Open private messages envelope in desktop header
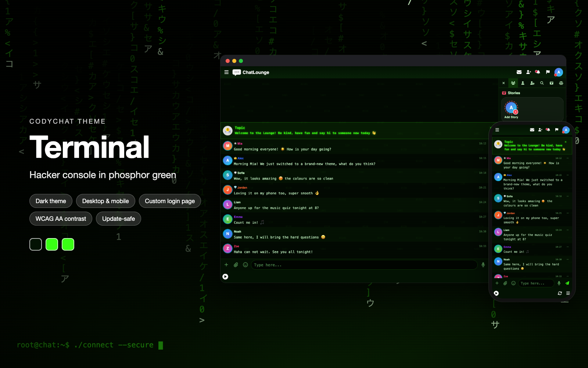 [x=519, y=72]
